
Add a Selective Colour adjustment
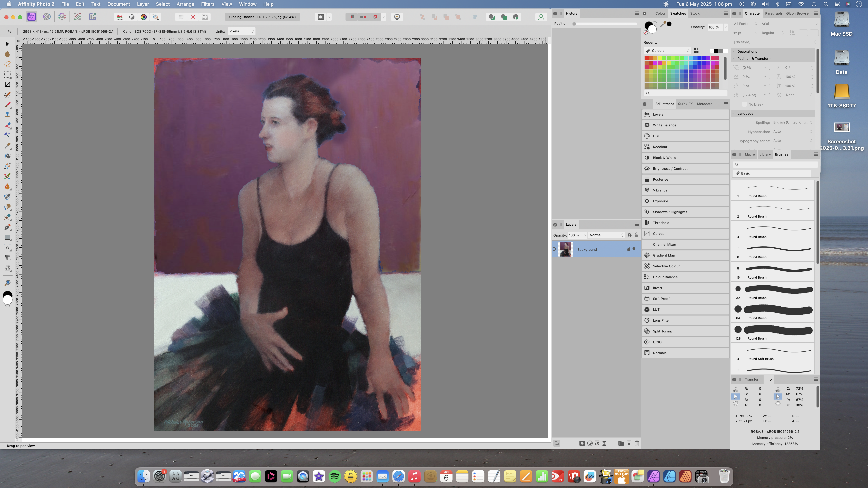685,266
